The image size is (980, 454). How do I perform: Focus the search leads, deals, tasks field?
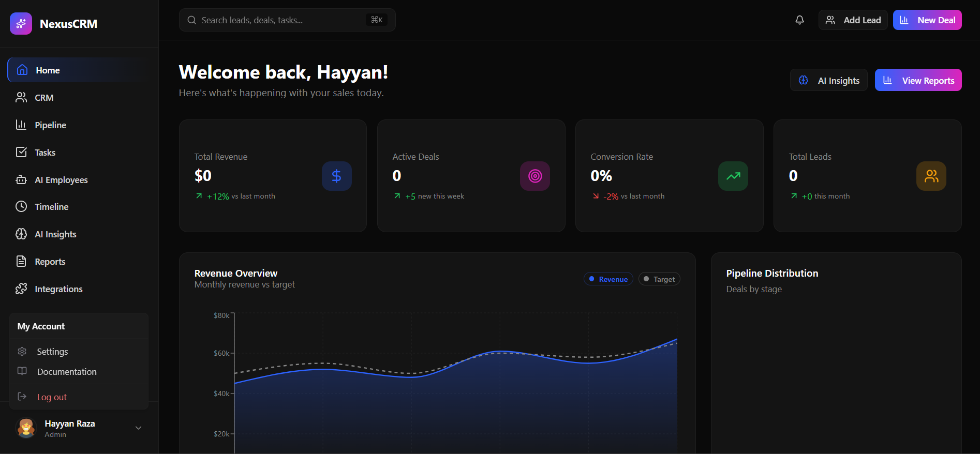[x=287, y=20]
